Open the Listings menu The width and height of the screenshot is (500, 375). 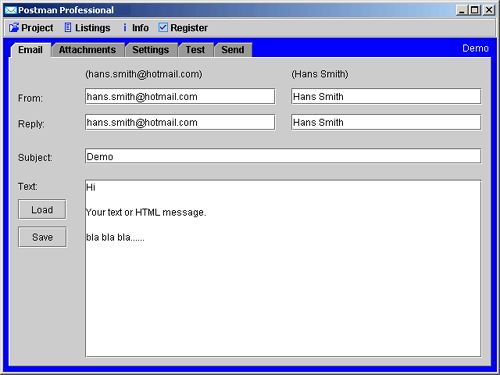click(x=87, y=28)
